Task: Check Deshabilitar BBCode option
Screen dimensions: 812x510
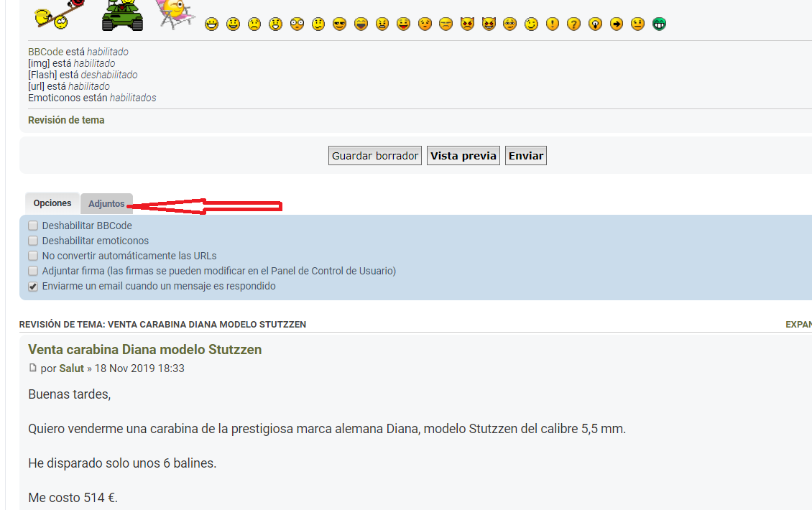Action: click(33, 226)
